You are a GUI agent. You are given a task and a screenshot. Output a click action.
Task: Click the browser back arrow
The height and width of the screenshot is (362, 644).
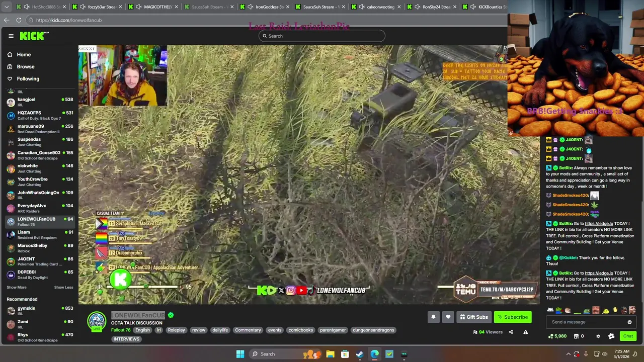7,20
